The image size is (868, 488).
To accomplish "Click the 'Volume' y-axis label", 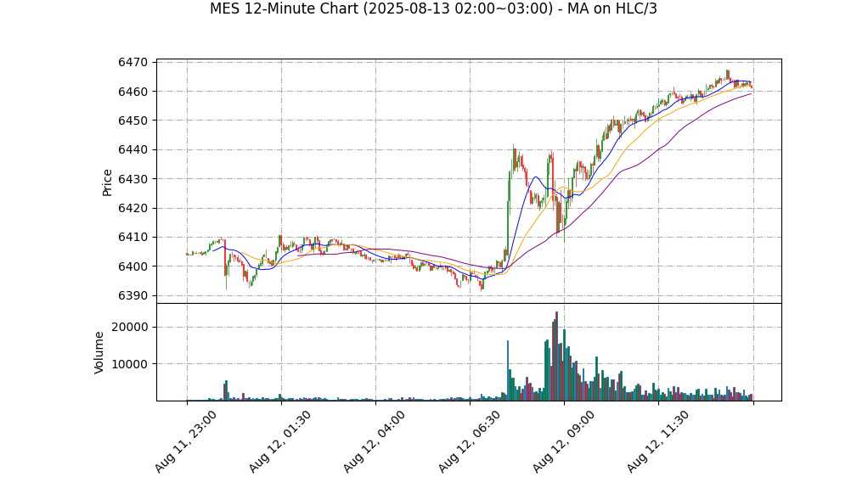I will [99, 352].
